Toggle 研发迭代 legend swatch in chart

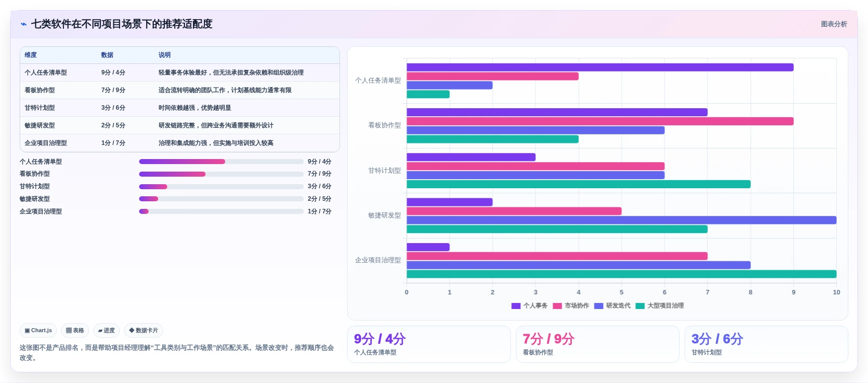598,306
